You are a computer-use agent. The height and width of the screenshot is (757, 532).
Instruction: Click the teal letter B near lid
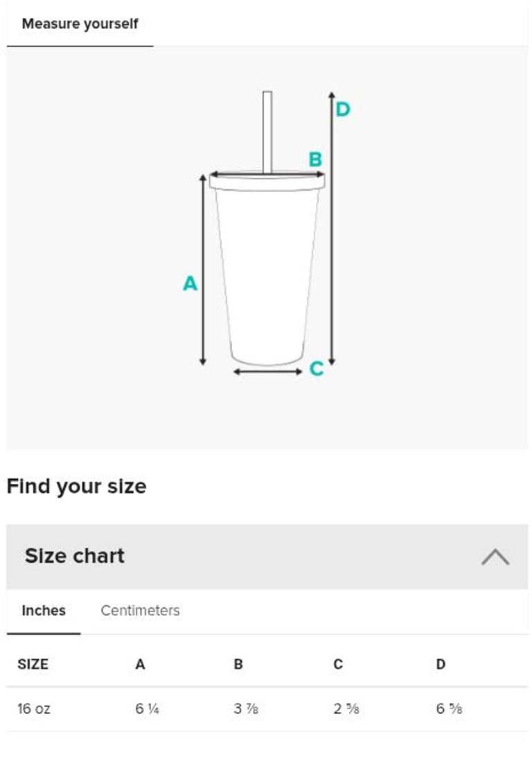315,159
